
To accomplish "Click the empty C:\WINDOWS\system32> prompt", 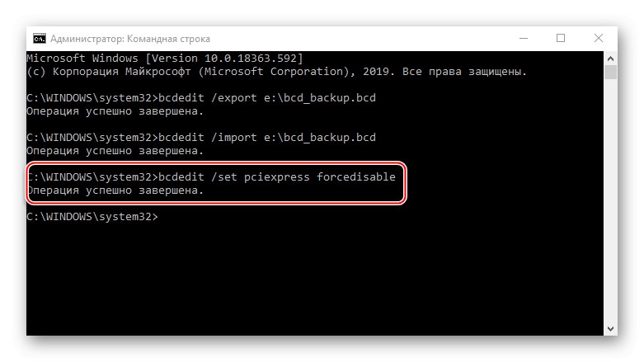I will pos(91,217).
